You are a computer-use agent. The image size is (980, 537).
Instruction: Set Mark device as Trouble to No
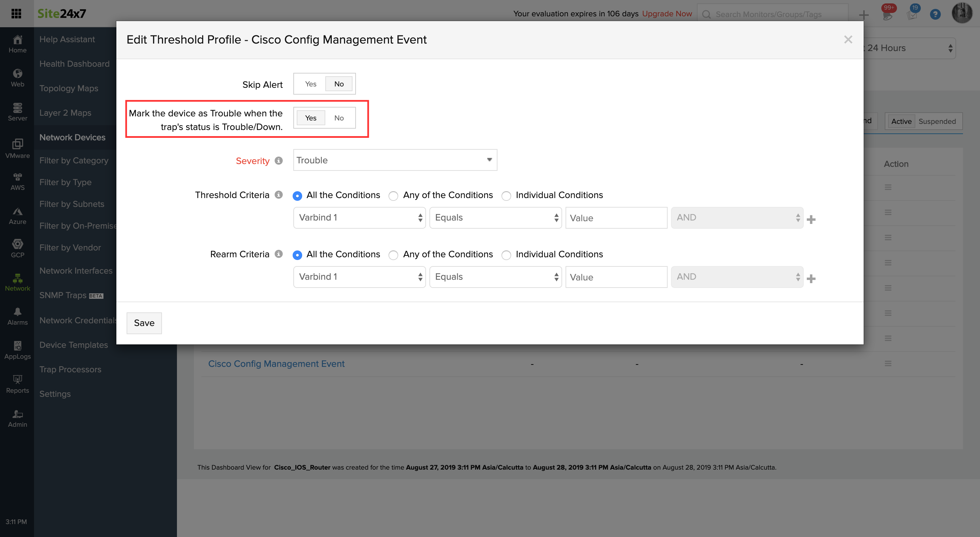click(x=339, y=118)
